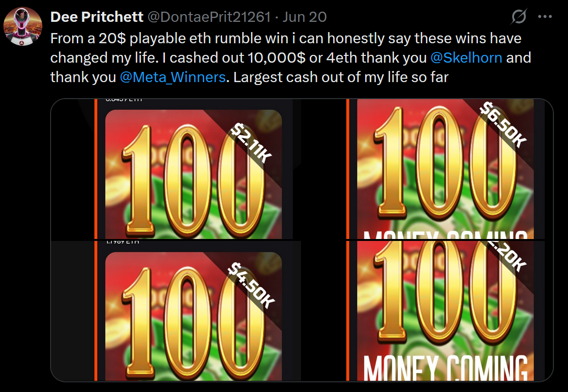Open the Jun 20 timestamp link
This screenshot has height=392, width=568.
[x=304, y=17]
